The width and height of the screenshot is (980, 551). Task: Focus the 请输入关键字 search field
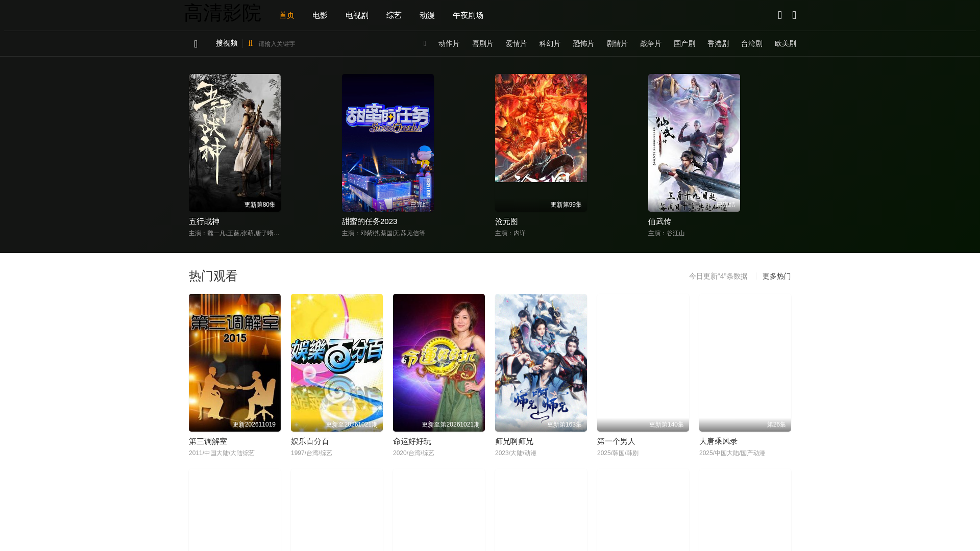(x=337, y=44)
